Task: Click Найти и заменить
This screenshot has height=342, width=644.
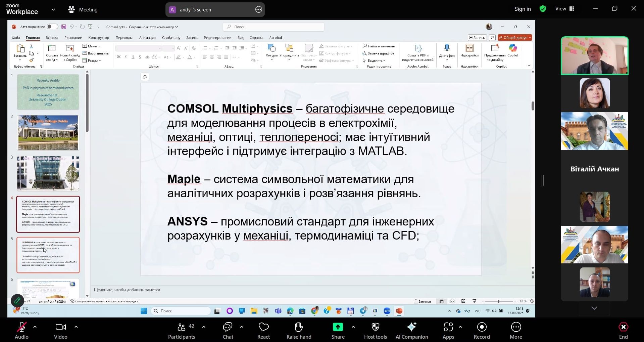Action: 379,46
